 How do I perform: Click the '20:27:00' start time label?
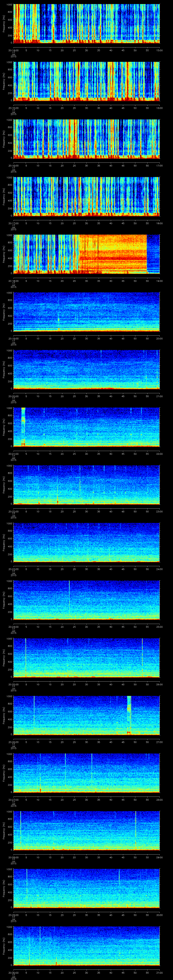(x=13, y=799)
